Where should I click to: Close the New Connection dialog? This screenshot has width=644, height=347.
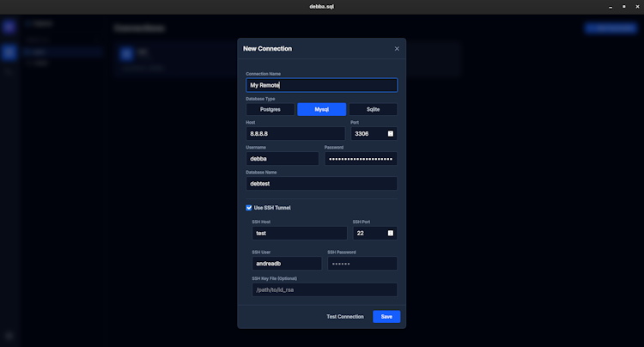pyautogui.click(x=397, y=48)
